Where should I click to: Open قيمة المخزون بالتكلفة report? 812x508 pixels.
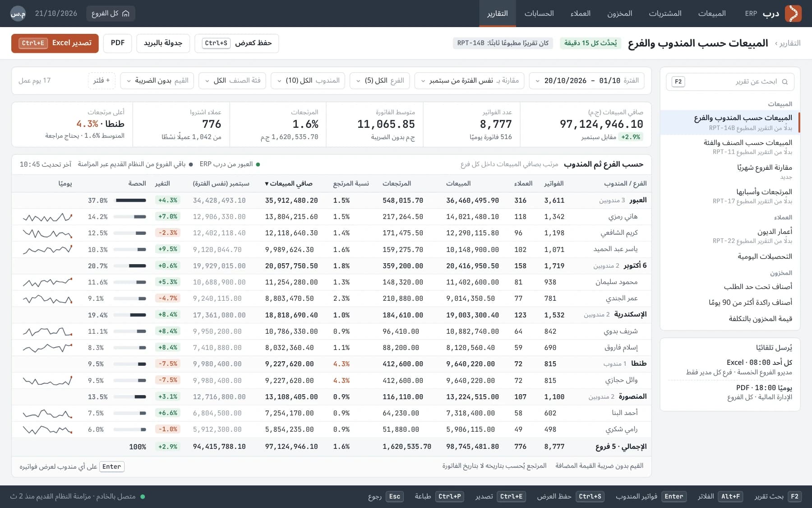point(730,319)
